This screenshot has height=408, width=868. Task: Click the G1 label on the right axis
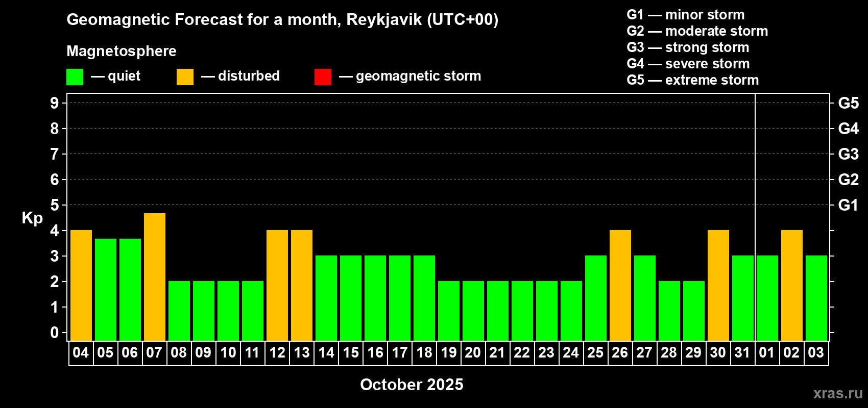tap(849, 205)
